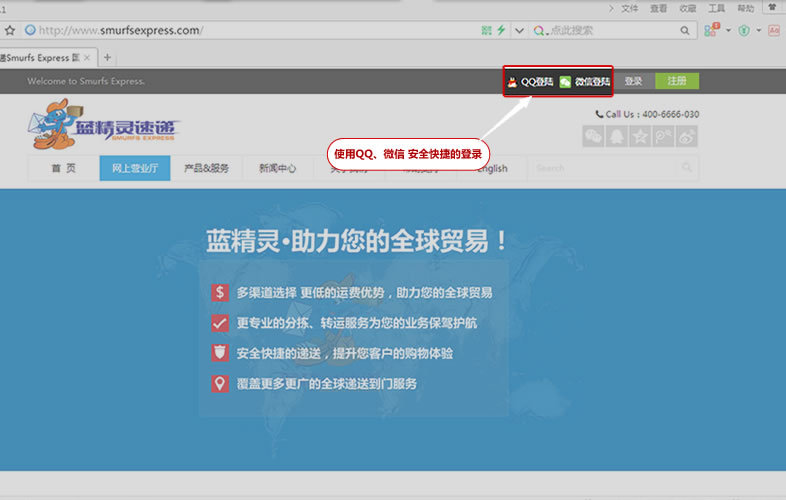Click the green lightning speed mode icon
Image resolution: width=786 pixels, height=500 pixels.
(501, 30)
